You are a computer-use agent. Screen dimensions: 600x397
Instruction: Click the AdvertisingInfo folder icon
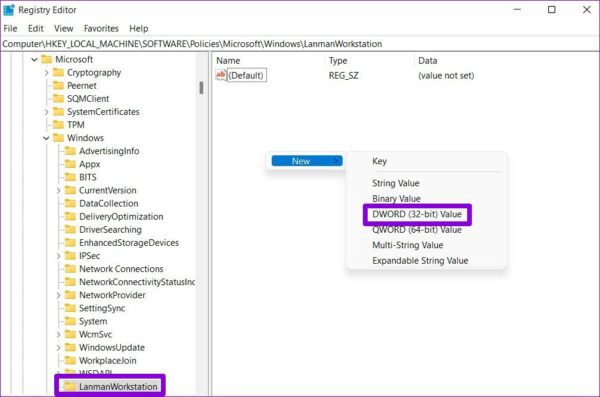click(x=70, y=151)
